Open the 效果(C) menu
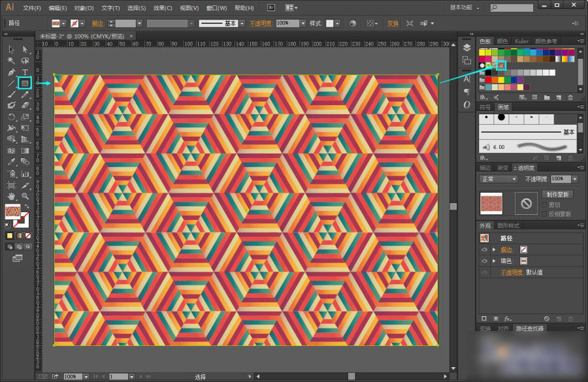588x382 pixels. coord(162,8)
